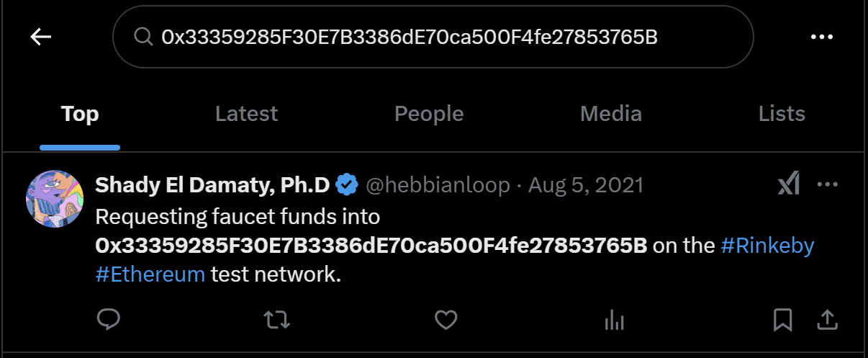
Task: Click the search magnifier icon
Action: [143, 37]
